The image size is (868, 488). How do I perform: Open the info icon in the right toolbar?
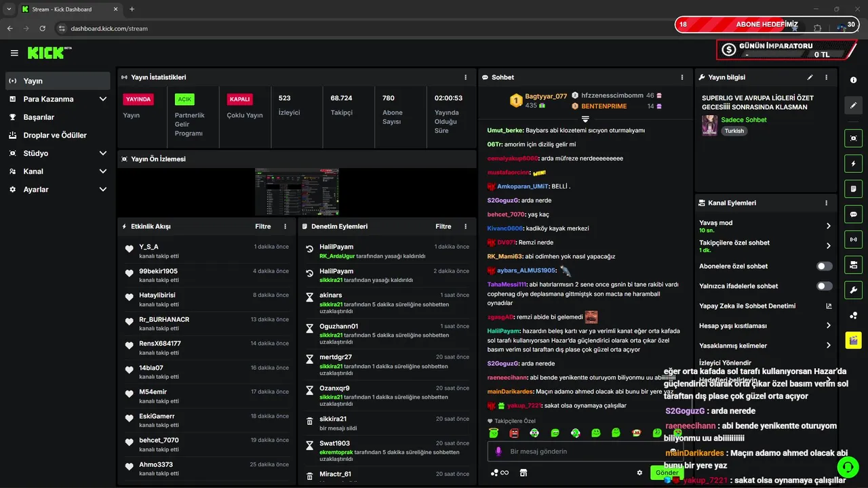853,80
